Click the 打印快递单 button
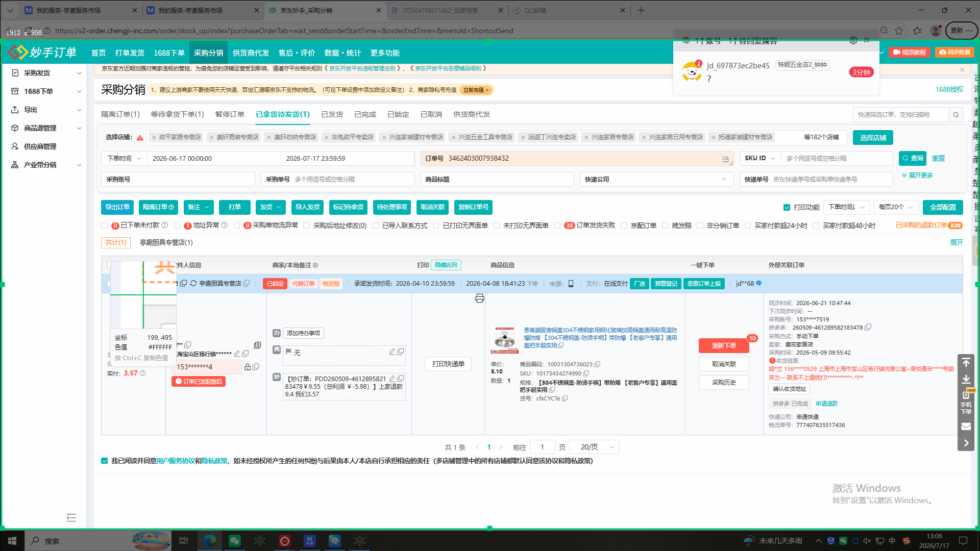Screen dimensions: 980x551 (x=448, y=364)
